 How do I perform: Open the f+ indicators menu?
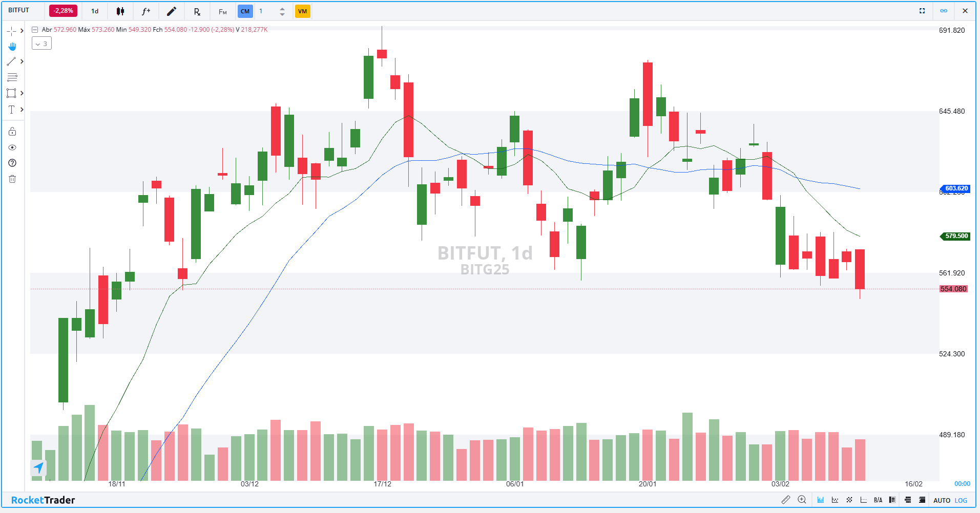(146, 11)
